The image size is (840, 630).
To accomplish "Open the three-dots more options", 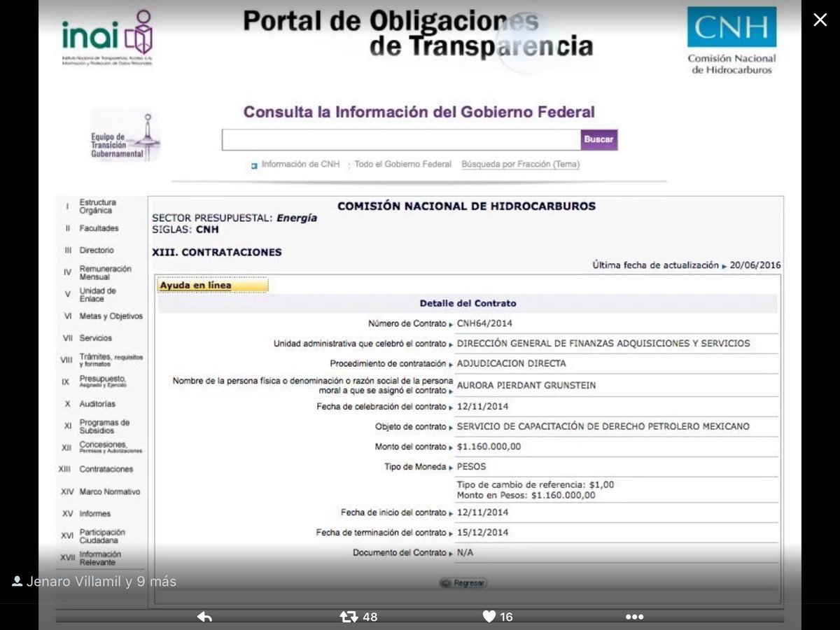I will pyautogui.click(x=634, y=617).
